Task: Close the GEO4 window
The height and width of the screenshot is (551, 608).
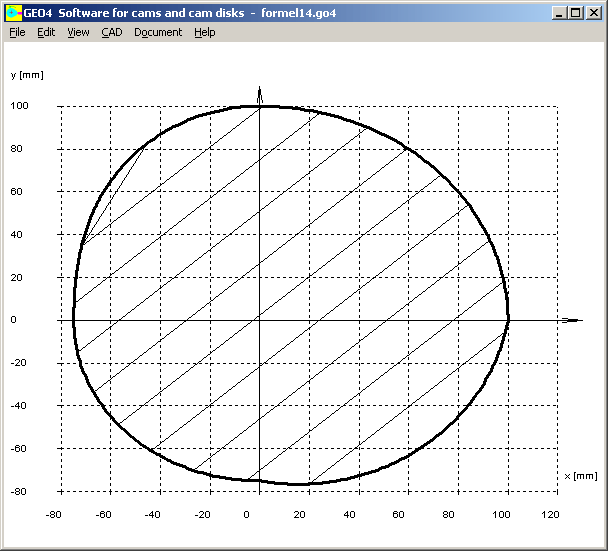Action: coord(593,13)
